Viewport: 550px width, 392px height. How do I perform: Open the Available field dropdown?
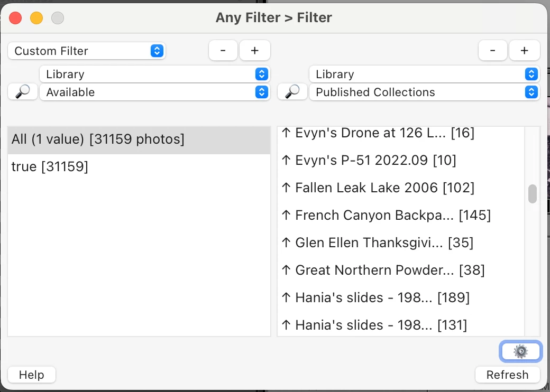[x=154, y=92]
